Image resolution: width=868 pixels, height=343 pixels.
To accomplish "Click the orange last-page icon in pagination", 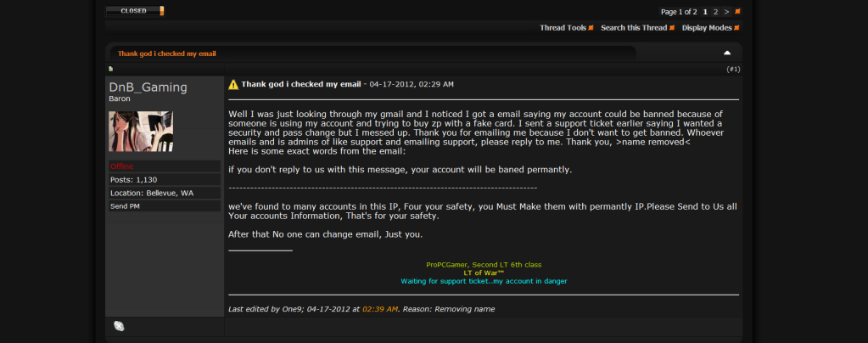I will pyautogui.click(x=737, y=12).
